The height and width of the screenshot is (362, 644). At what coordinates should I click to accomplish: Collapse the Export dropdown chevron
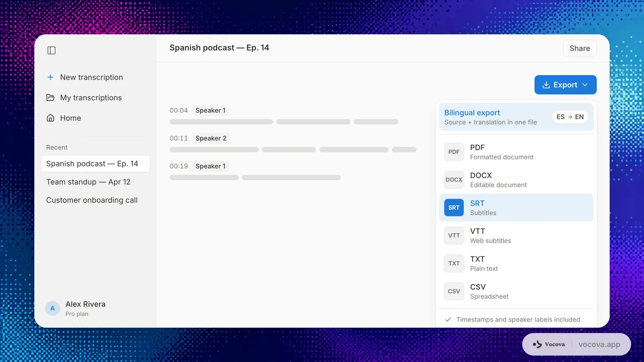click(x=585, y=85)
